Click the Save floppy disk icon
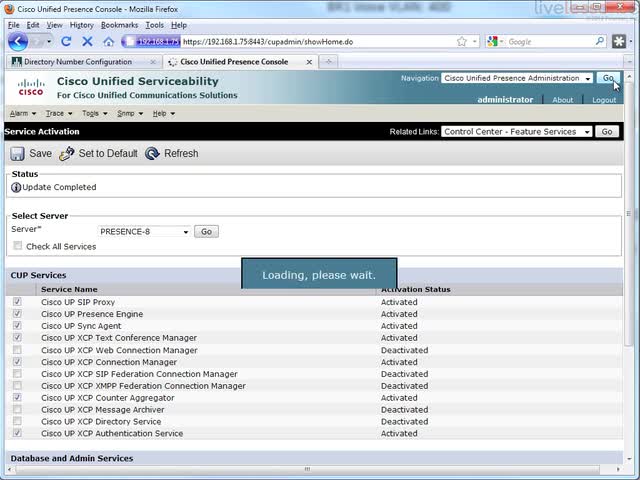This screenshot has width=640, height=480. tap(17, 154)
